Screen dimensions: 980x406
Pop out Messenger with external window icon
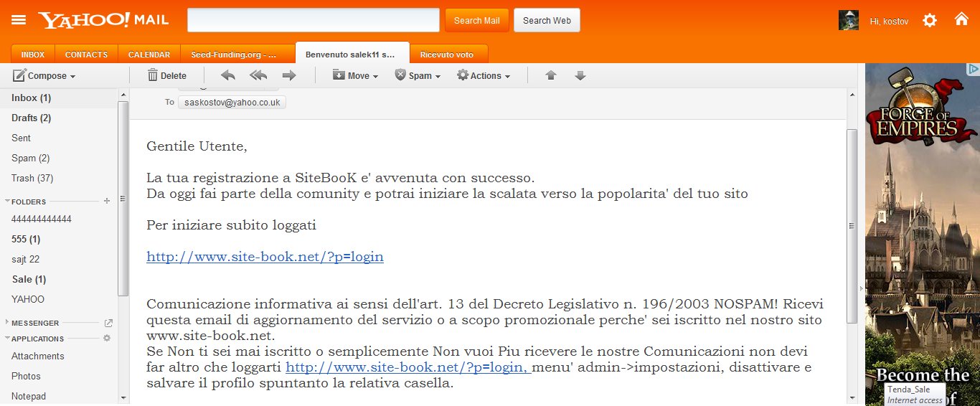pyautogui.click(x=108, y=323)
